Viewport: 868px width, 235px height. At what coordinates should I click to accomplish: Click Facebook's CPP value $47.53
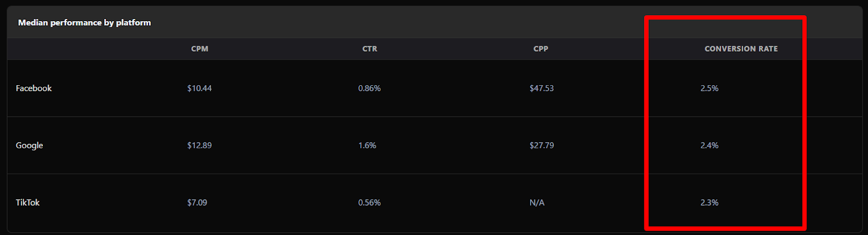[541, 88]
